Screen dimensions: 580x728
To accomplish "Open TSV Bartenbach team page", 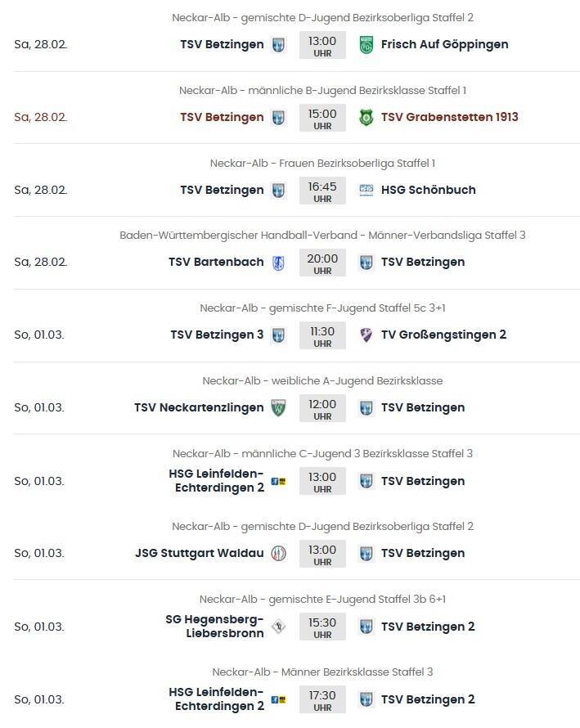I will (x=216, y=263).
